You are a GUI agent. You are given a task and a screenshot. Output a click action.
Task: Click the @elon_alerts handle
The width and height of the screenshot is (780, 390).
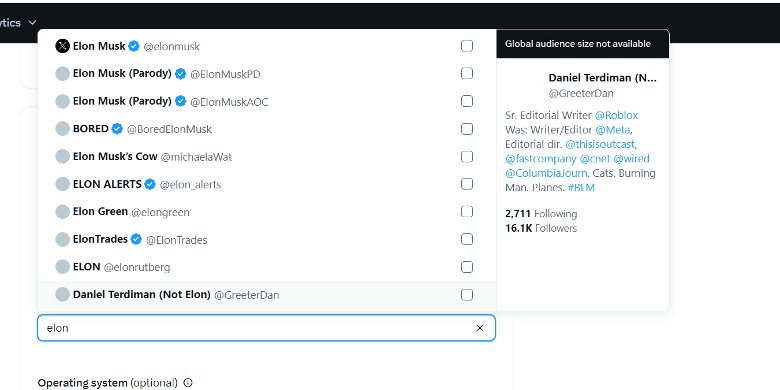click(190, 185)
